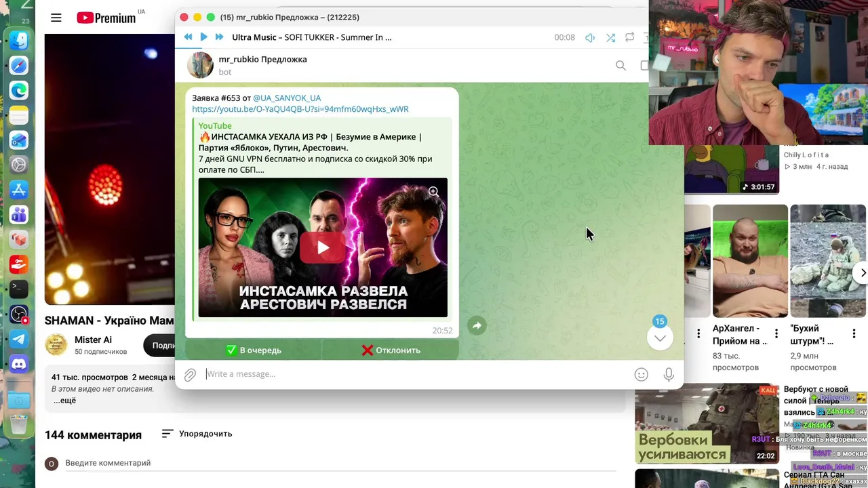Expand video description with ...ещё
Viewport: 868px width, 488px height.
65,401
